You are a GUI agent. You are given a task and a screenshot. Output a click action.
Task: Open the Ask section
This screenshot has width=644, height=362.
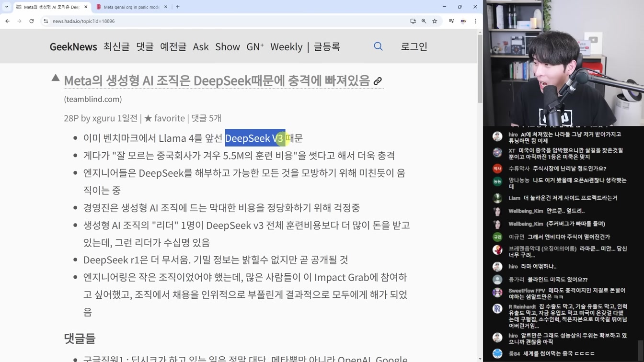(x=201, y=46)
